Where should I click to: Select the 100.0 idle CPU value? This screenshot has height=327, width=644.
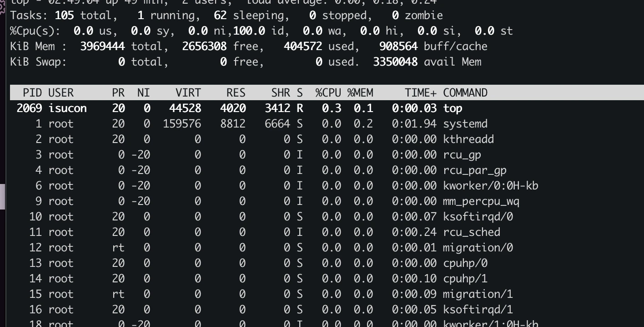click(x=249, y=31)
